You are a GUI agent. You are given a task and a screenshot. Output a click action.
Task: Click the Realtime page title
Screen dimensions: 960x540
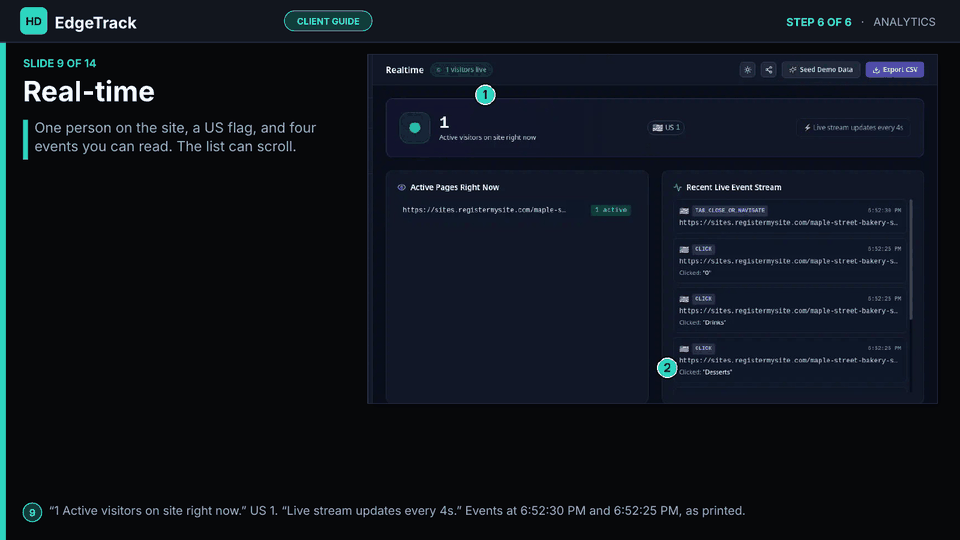click(x=405, y=70)
